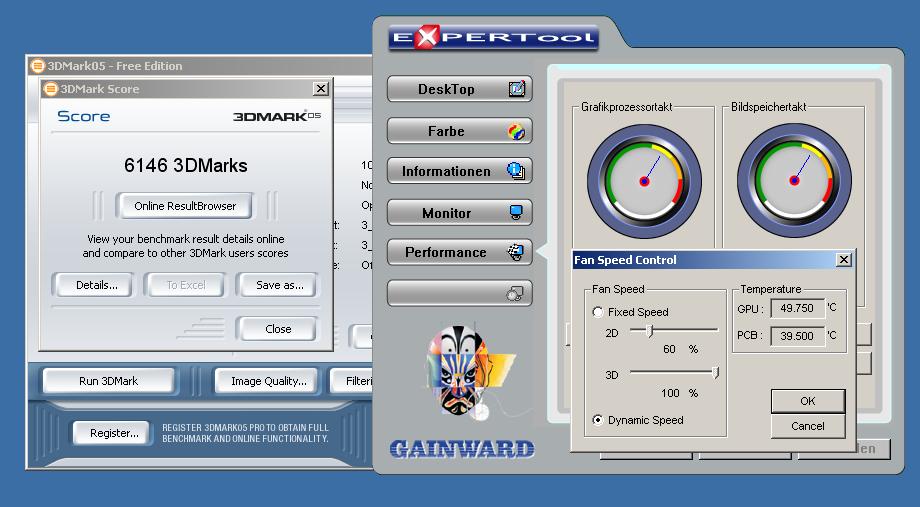Click the partially hidden Filtering button in 3DMark05
920x507 pixels.
(x=351, y=381)
